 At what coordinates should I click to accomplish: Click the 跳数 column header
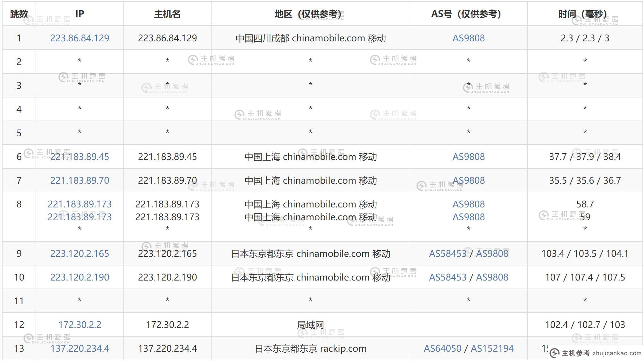(19, 14)
